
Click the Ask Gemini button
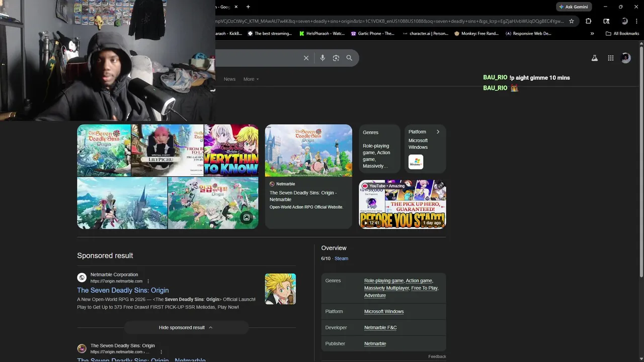coord(574,7)
